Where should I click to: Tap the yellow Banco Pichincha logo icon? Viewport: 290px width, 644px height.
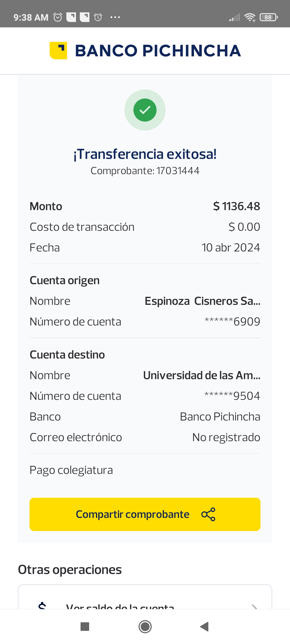(58, 50)
